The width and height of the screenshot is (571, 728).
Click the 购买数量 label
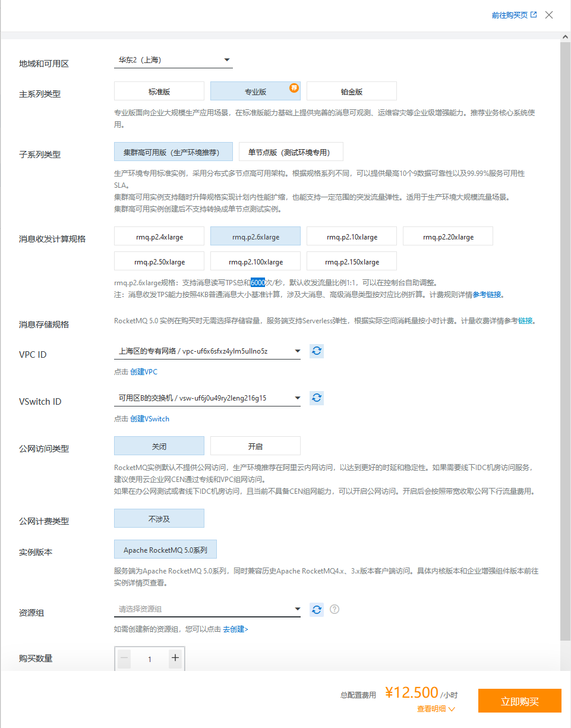pos(36,658)
